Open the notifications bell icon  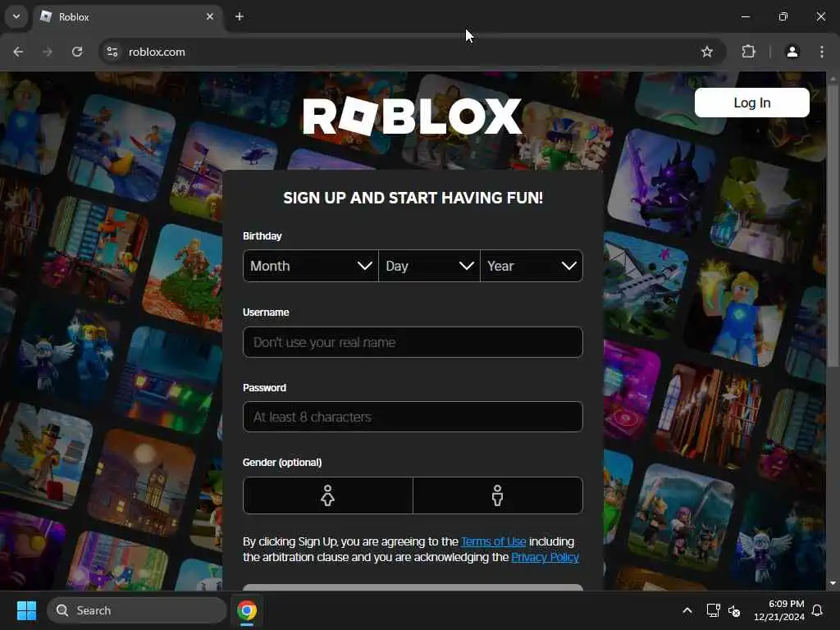pyautogui.click(x=818, y=610)
